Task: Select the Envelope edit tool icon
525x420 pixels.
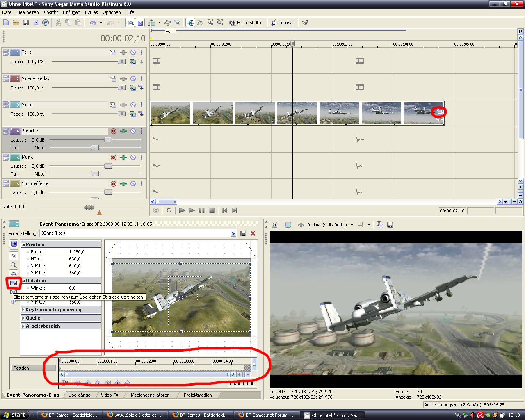Action: pyautogui.click(x=200, y=23)
